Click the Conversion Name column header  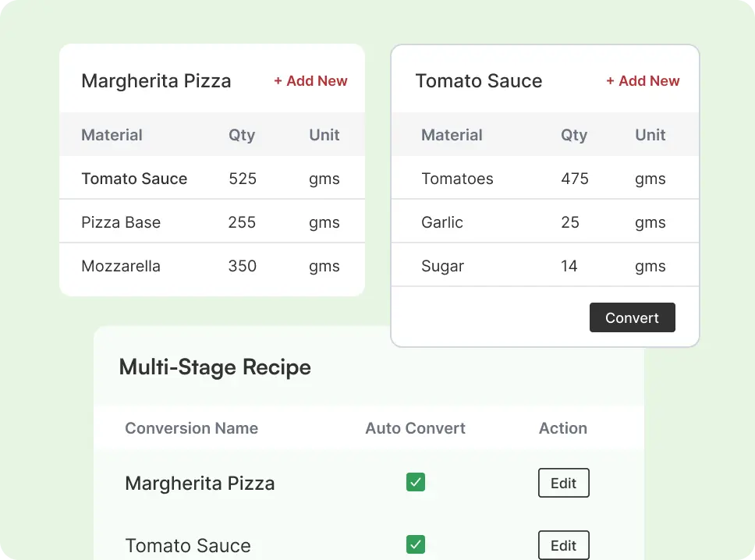(x=191, y=428)
